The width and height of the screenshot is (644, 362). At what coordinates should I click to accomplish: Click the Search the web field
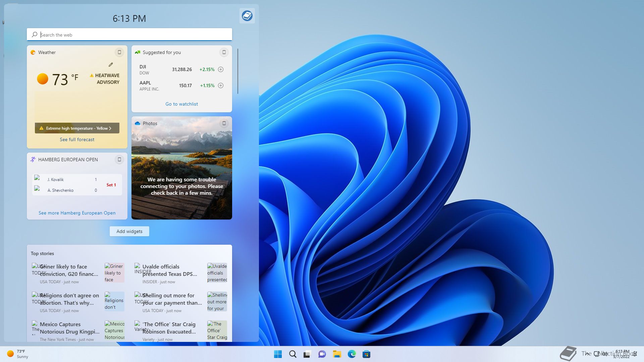129,35
